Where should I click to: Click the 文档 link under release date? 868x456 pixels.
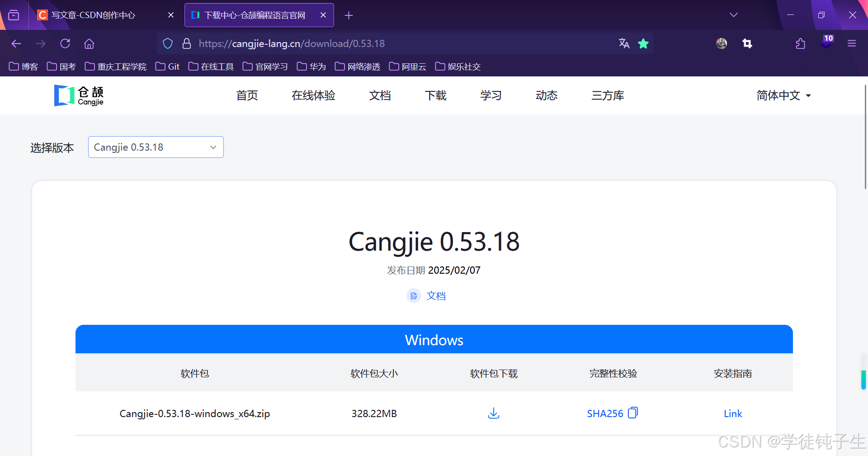436,296
